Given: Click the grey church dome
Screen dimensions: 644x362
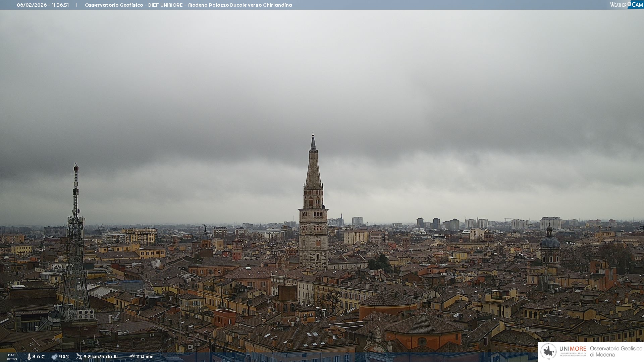Looking at the screenshot, I should click(550, 241).
